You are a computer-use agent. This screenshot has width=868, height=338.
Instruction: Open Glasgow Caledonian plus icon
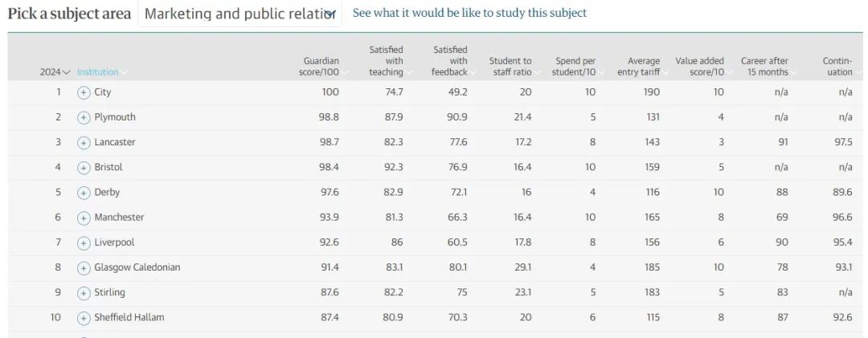[x=84, y=267]
